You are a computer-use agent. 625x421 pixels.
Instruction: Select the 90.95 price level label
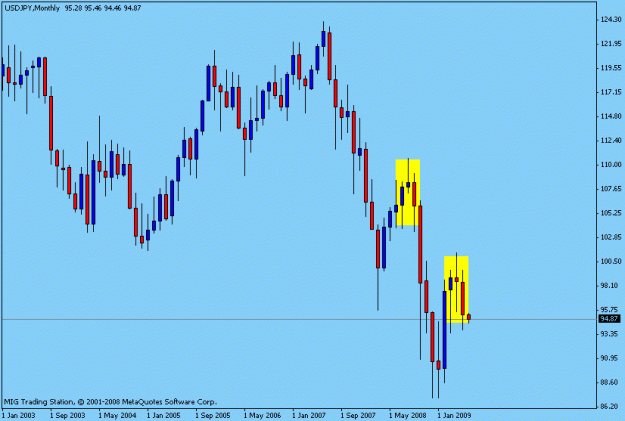(x=611, y=358)
